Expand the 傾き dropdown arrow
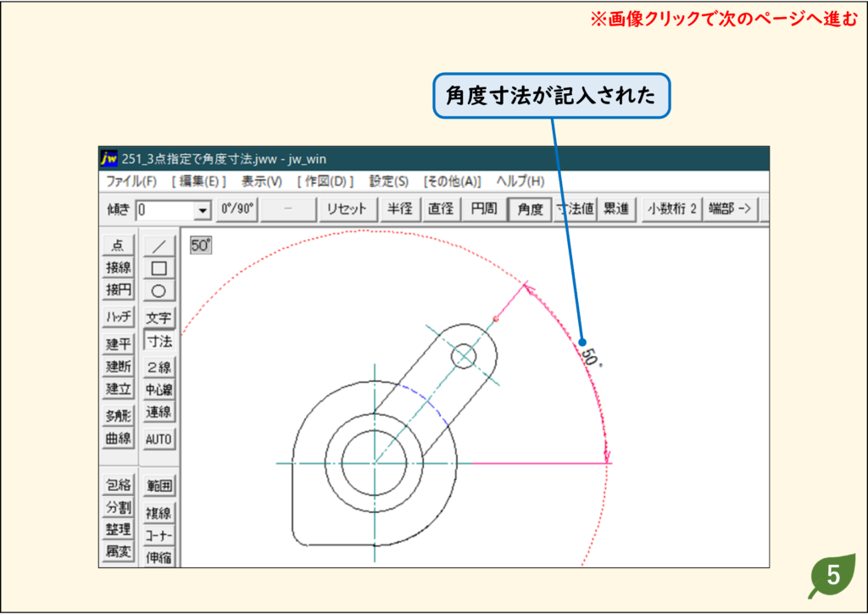 click(x=203, y=210)
